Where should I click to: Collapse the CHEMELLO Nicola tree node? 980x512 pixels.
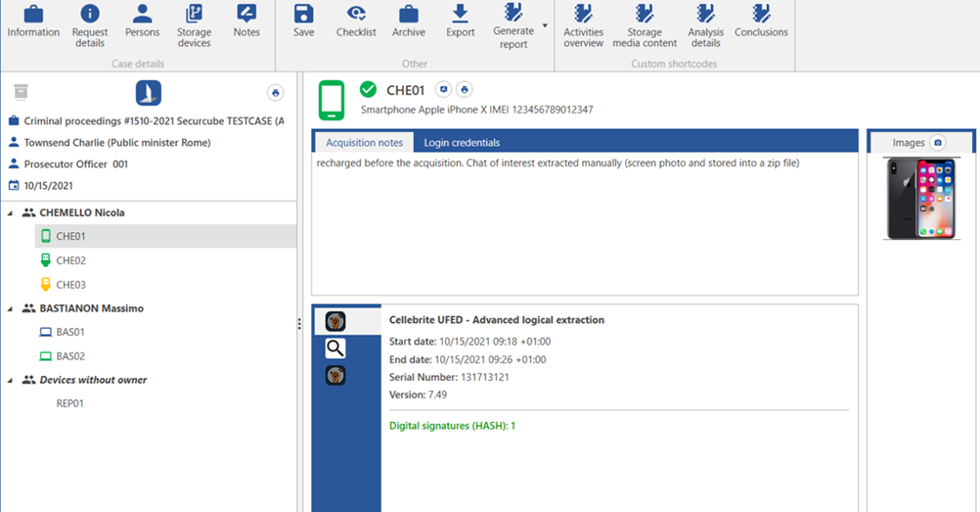[10, 212]
